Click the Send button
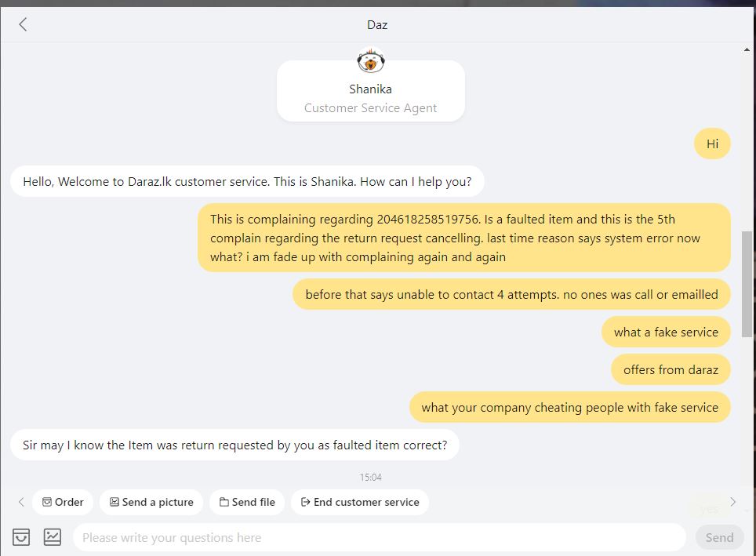Viewport: 756px width, 556px height. point(719,537)
